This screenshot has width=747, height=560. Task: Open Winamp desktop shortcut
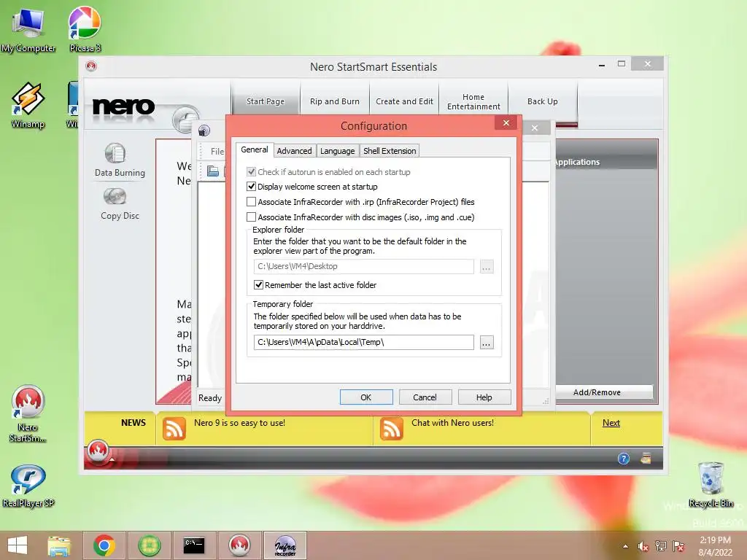[28, 105]
